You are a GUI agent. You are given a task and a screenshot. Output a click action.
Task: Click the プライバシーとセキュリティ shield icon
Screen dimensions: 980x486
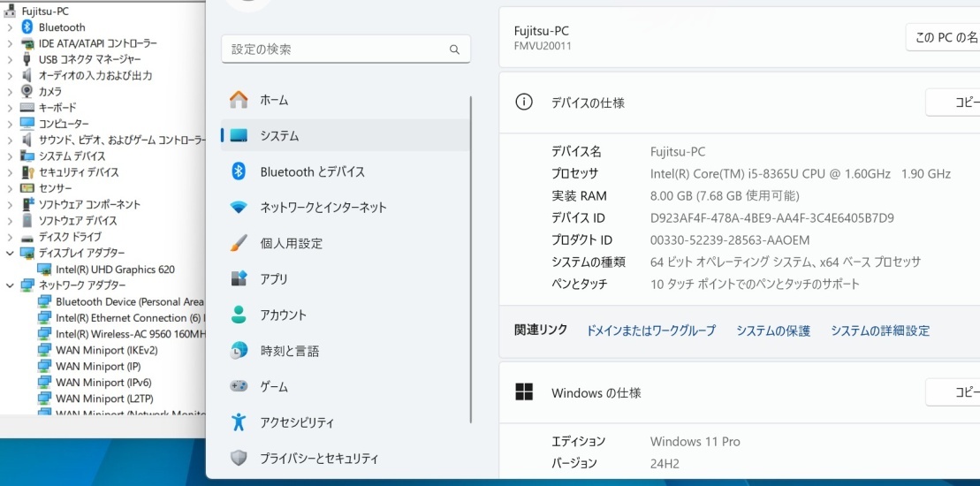238,459
